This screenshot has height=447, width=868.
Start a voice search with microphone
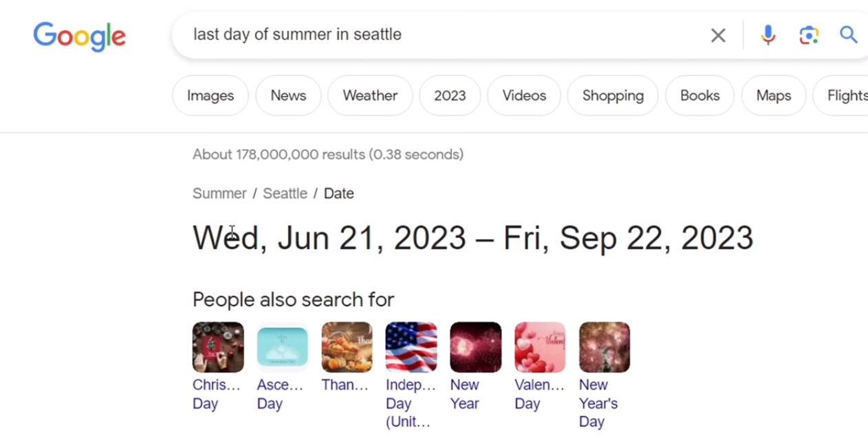tap(768, 35)
